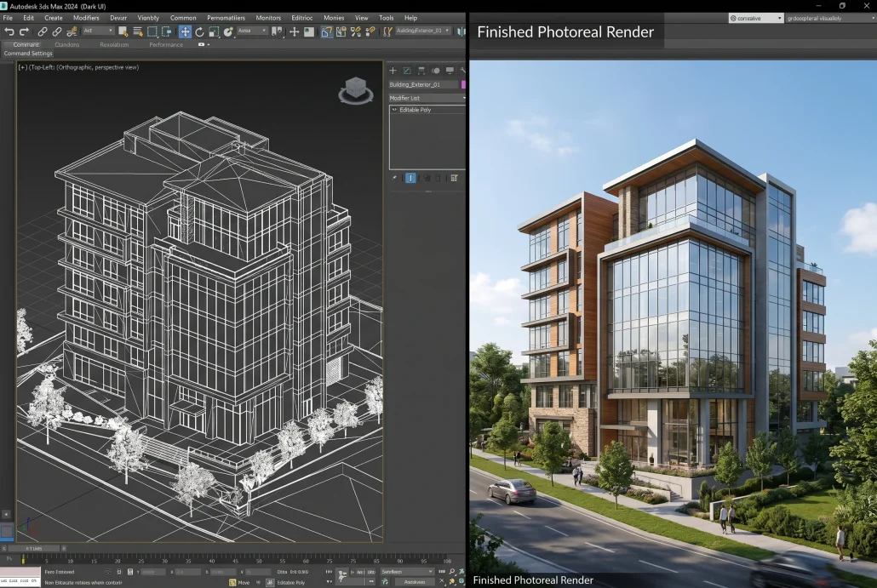
Task: Click Make Unique icon below stack
Action: coord(427,178)
